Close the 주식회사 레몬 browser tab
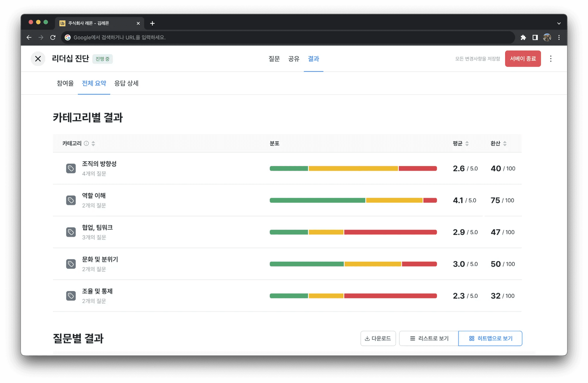Image resolution: width=588 pixels, height=383 pixels. (138, 23)
